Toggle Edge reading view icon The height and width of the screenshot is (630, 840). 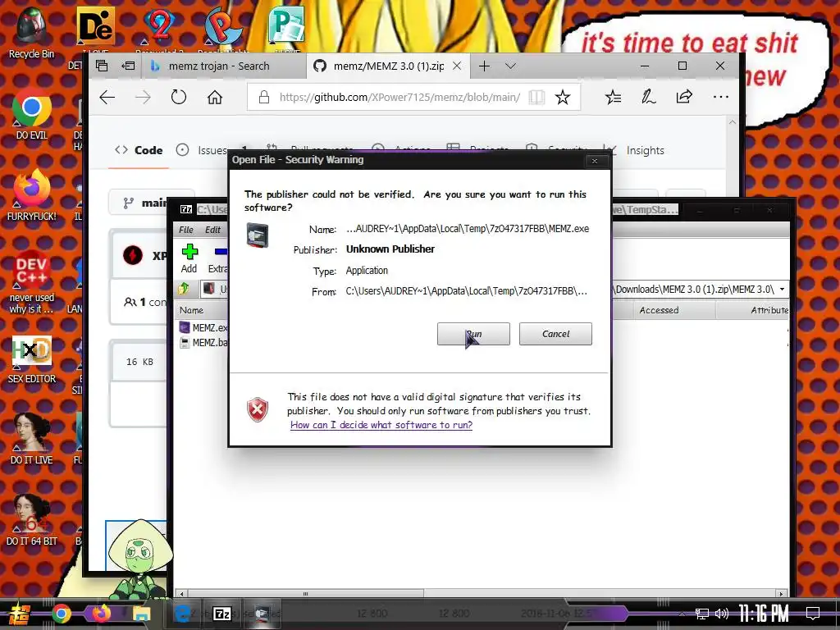click(536, 97)
